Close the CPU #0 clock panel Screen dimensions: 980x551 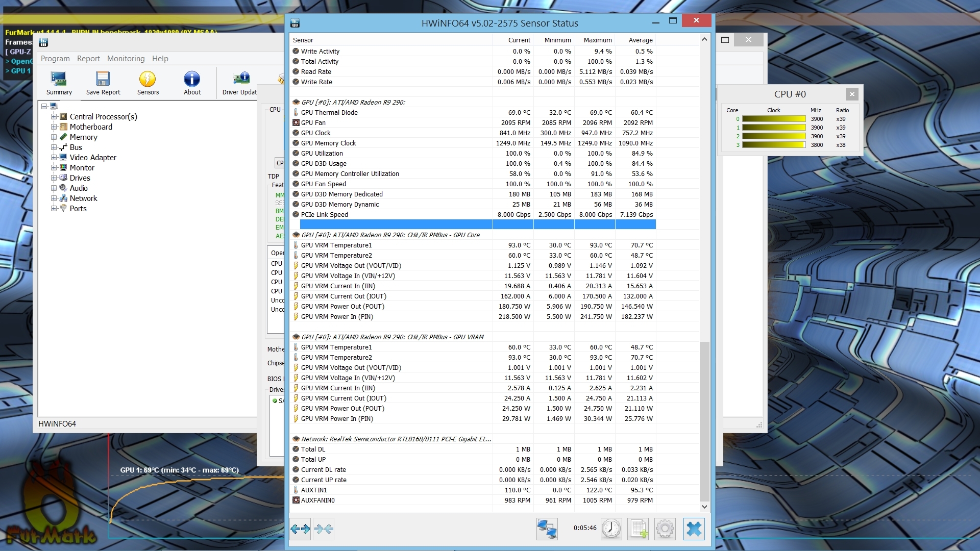click(x=851, y=94)
